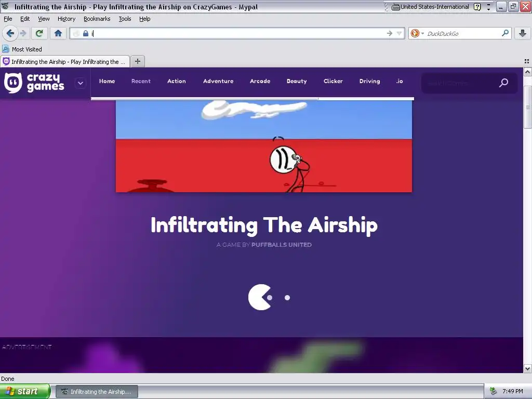
Task: Open the .io games category
Action: (400, 81)
